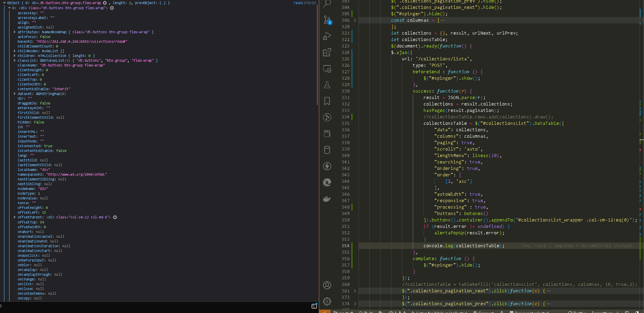Reveal div.dt-buttons node via top gear icon

(x=105, y=3)
